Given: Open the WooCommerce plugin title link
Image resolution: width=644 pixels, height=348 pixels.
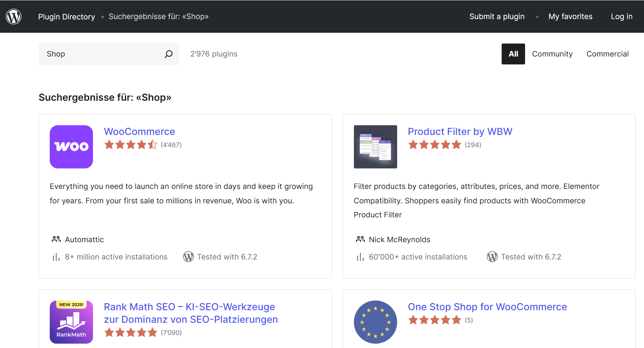Looking at the screenshot, I should pyautogui.click(x=139, y=132).
